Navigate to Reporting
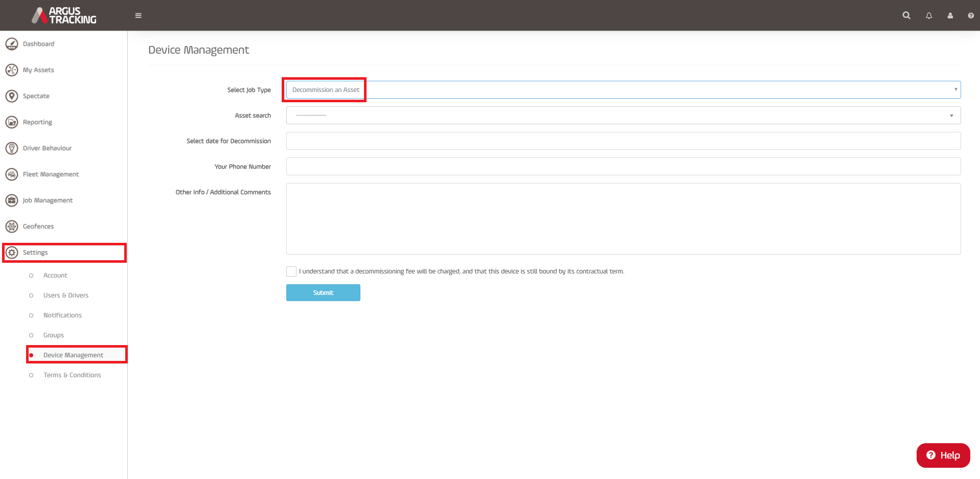Image resolution: width=980 pixels, height=479 pixels. 37,122
